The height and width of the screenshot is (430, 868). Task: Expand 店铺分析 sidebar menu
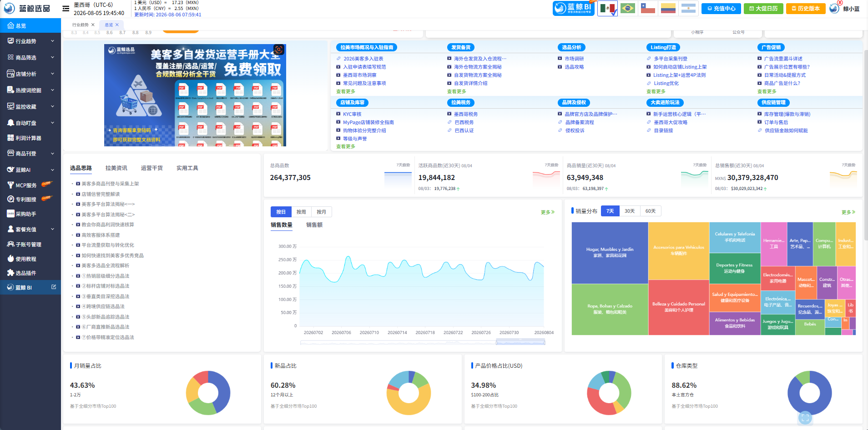click(30, 74)
